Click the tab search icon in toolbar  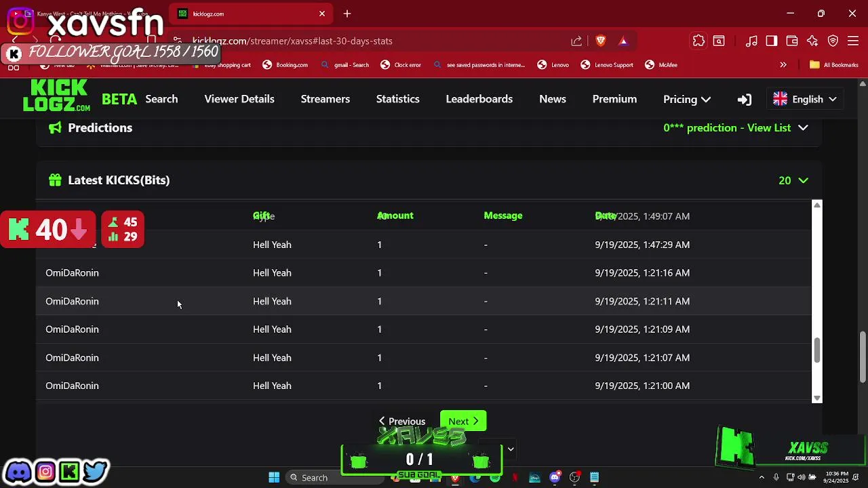[719, 41]
